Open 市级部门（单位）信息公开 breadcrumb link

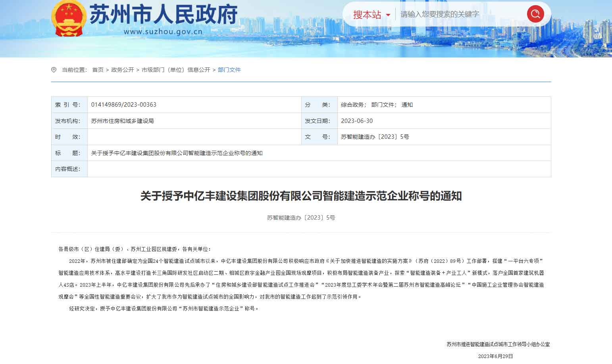point(176,70)
